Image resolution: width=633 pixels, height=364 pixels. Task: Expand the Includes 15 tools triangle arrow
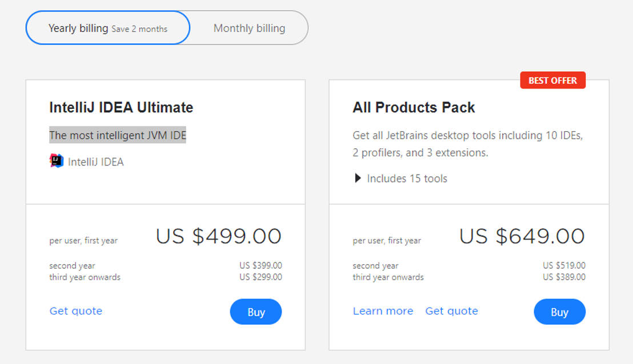[358, 179]
